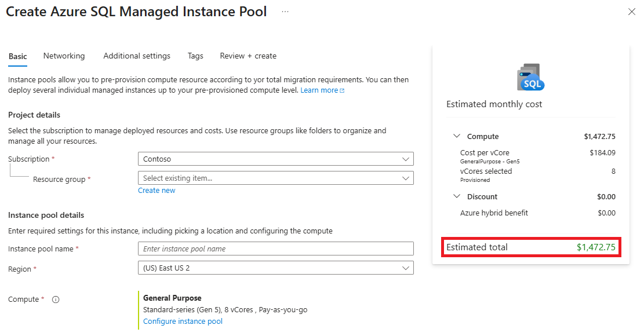Click the Provisioned subtext under vCores
The image size is (644, 336).
(475, 180)
